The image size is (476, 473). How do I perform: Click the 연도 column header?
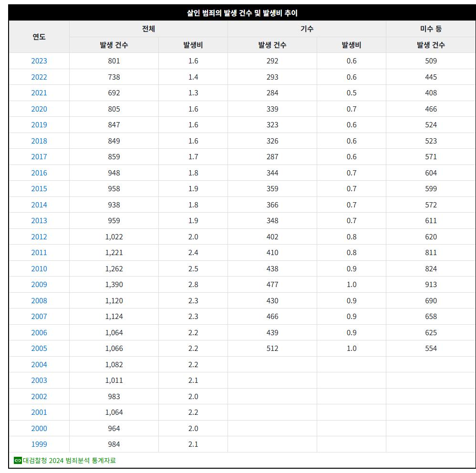point(39,37)
